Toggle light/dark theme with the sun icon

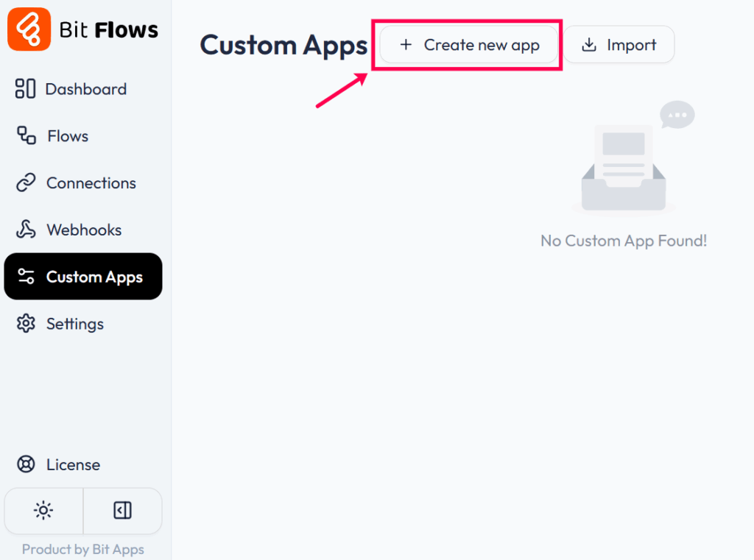point(43,511)
